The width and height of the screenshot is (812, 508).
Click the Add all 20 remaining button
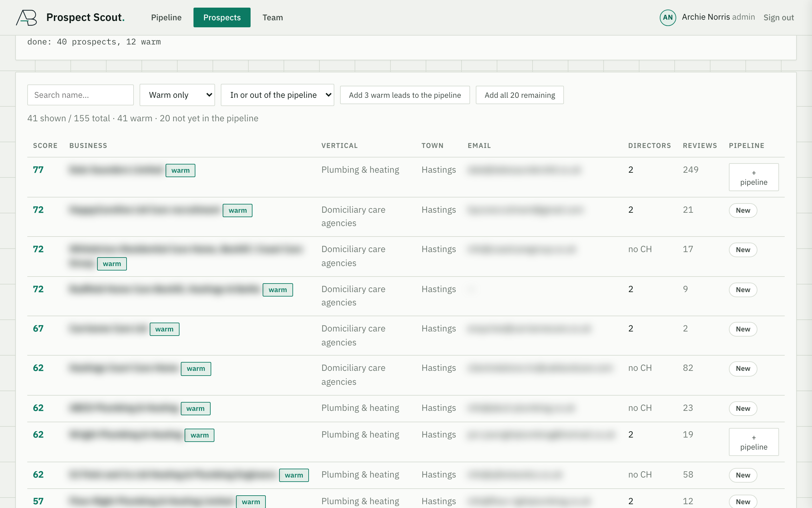[x=520, y=95]
